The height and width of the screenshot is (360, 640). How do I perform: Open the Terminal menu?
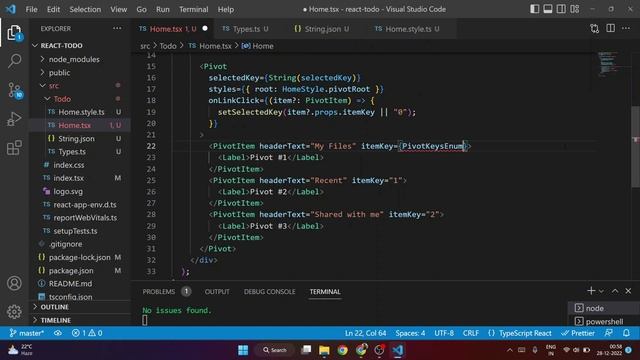pos(193,9)
